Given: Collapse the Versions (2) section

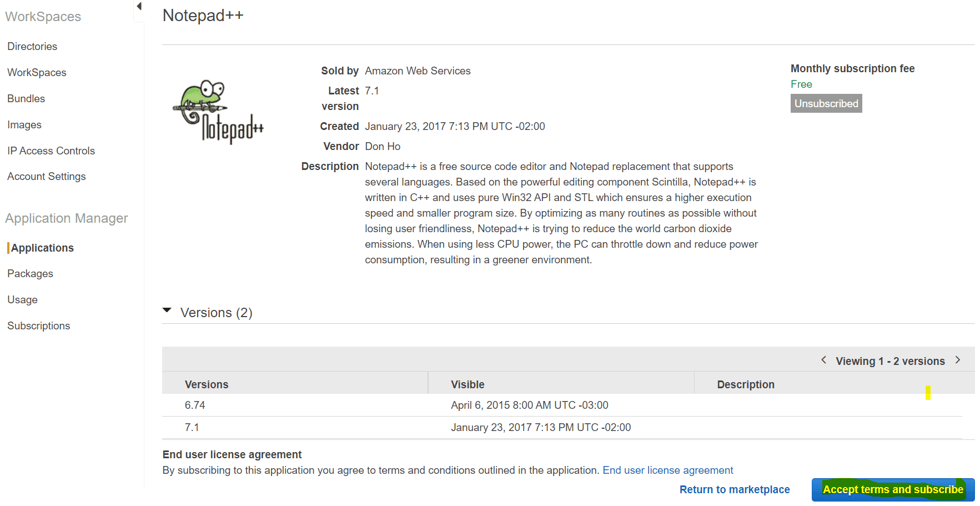Looking at the screenshot, I should 167,311.
